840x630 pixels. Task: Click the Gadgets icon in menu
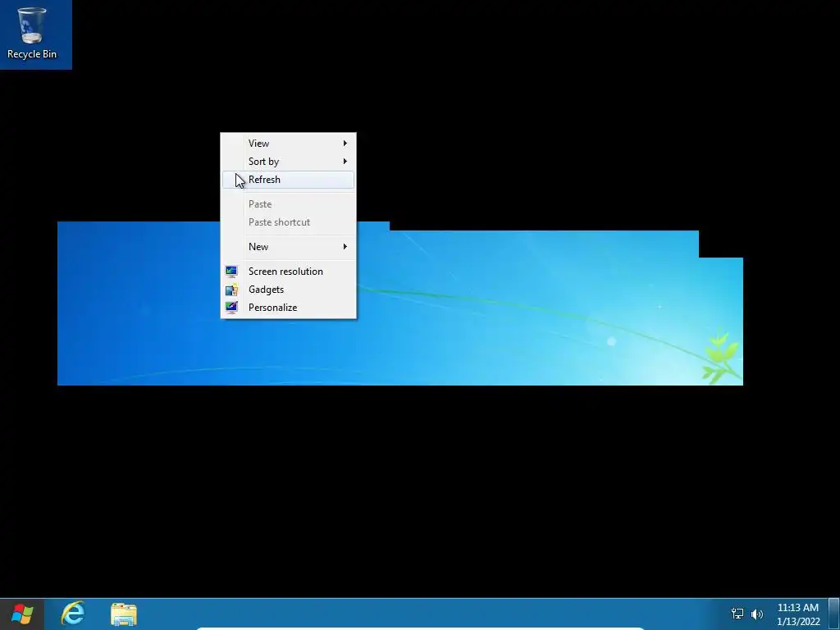(231, 290)
